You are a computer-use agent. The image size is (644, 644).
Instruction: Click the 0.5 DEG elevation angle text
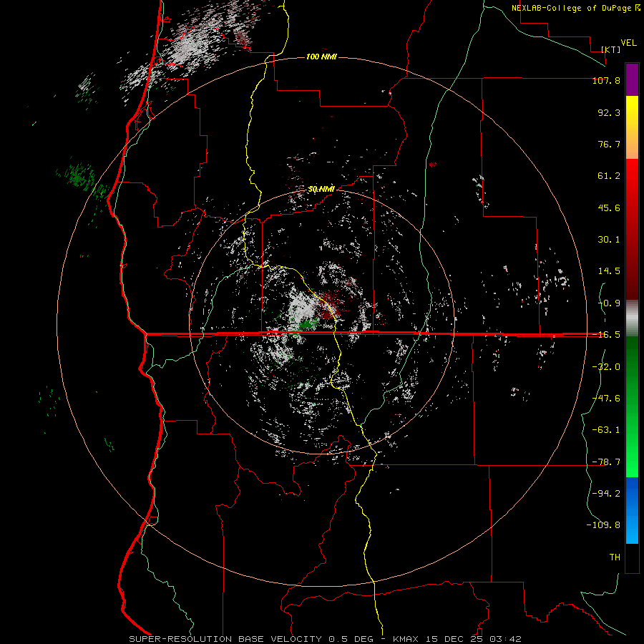[351, 639]
